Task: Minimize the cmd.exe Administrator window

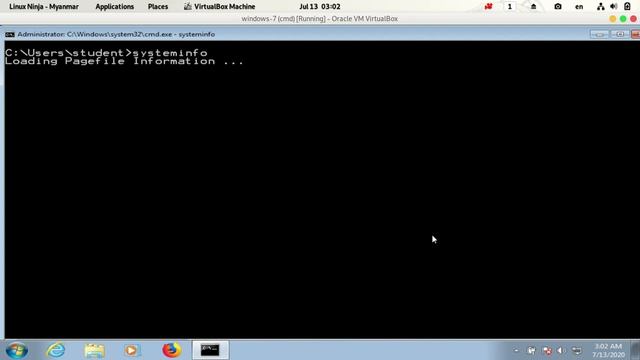Action: [x=600, y=34]
